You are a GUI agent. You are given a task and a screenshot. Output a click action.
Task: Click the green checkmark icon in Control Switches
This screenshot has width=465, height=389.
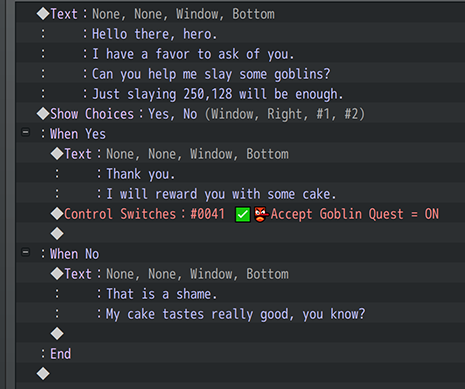pos(243,214)
